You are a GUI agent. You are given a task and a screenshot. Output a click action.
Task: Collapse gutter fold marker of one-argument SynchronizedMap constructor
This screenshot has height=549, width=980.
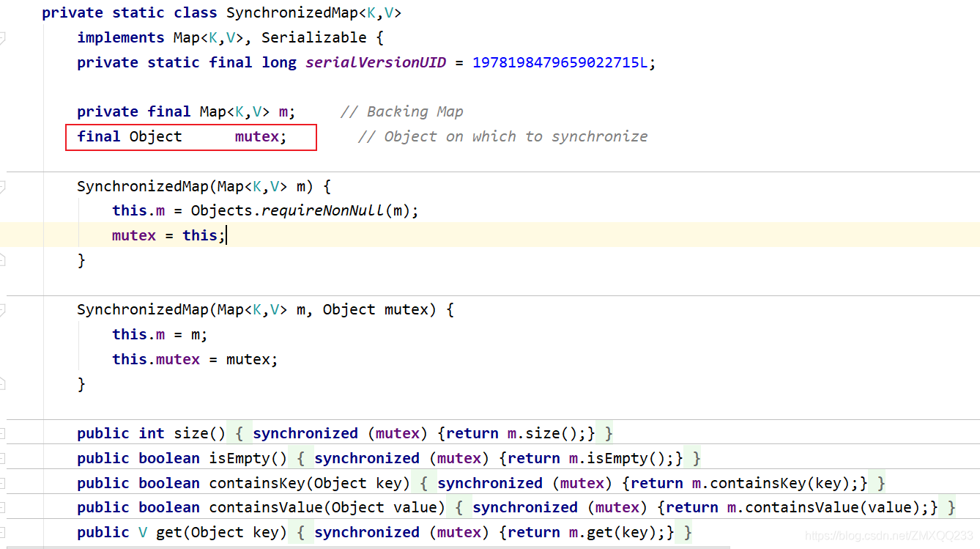pyautogui.click(x=2, y=186)
